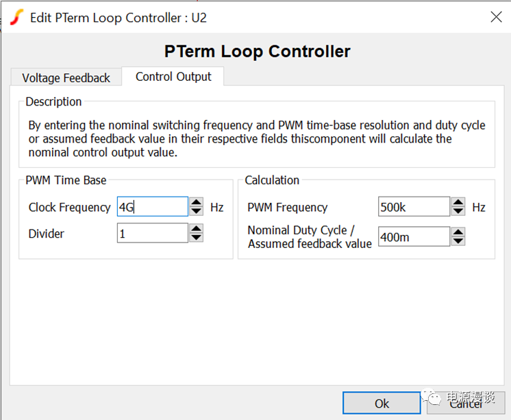Raise PWM Frequency using up arrow
This screenshot has height=420, width=511.
[458, 203]
